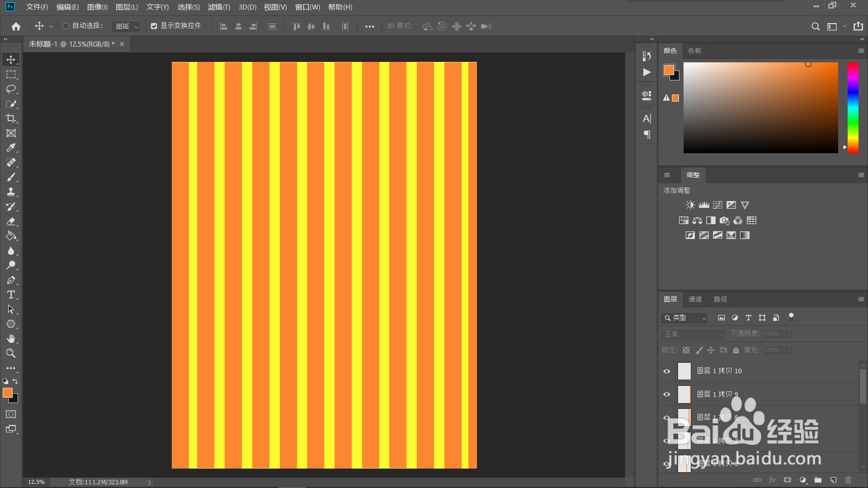
Task: Select layer 图层 1 拷贝 9 thumbnail
Action: click(x=684, y=394)
